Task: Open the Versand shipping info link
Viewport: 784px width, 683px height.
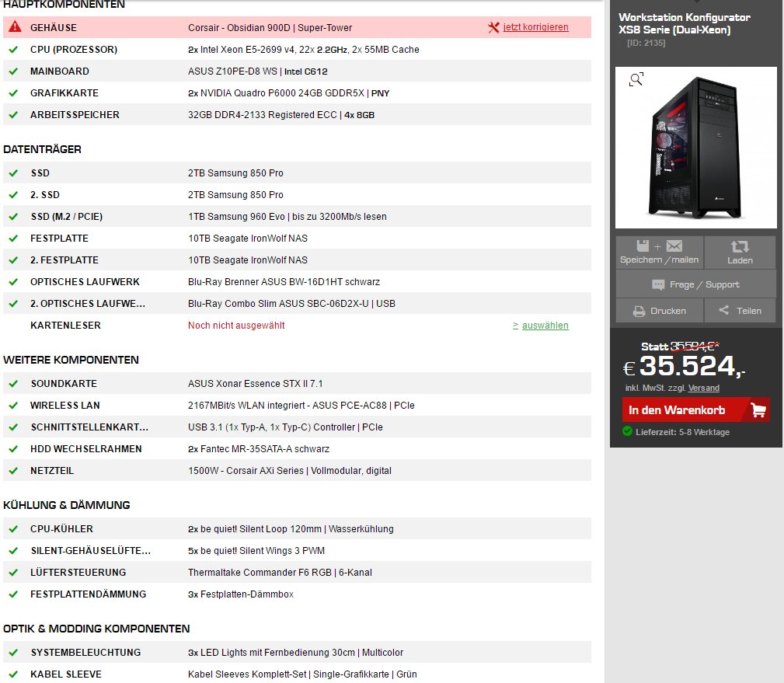Action: click(x=703, y=387)
